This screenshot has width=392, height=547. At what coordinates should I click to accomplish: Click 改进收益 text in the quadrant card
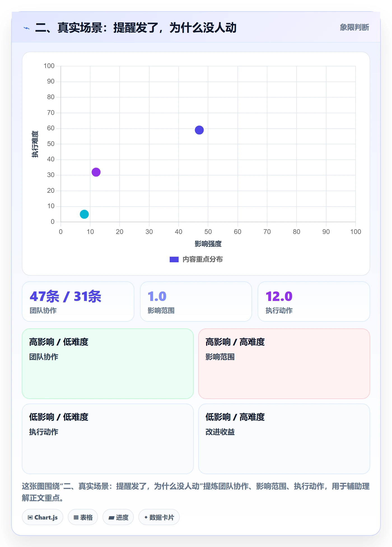(x=220, y=432)
